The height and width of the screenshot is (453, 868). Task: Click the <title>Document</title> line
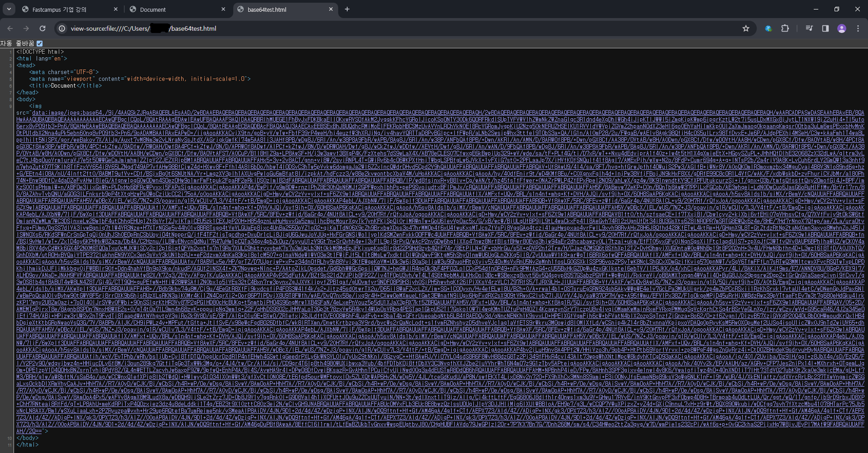[66, 86]
